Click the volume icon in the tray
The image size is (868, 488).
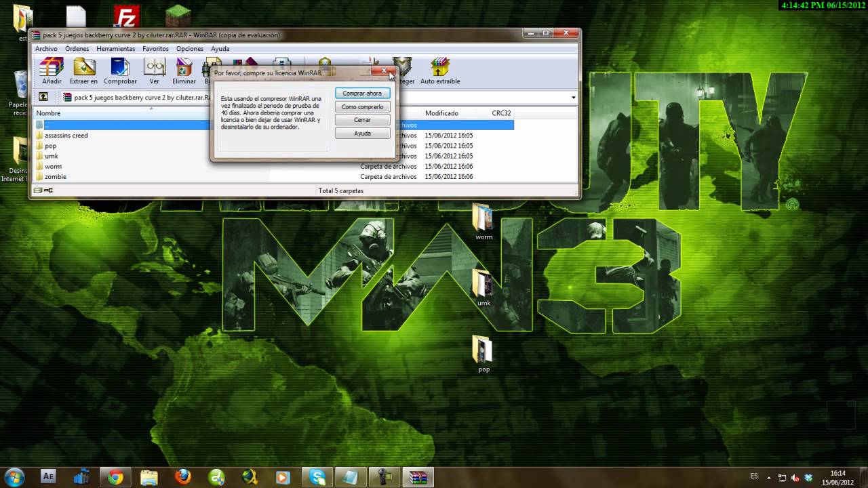795,477
